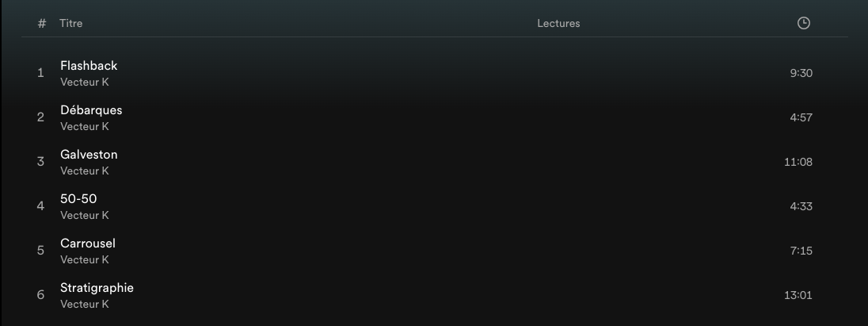Open the track titled Flashback
Viewport: 868px width, 326px height.
click(x=89, y=65)
